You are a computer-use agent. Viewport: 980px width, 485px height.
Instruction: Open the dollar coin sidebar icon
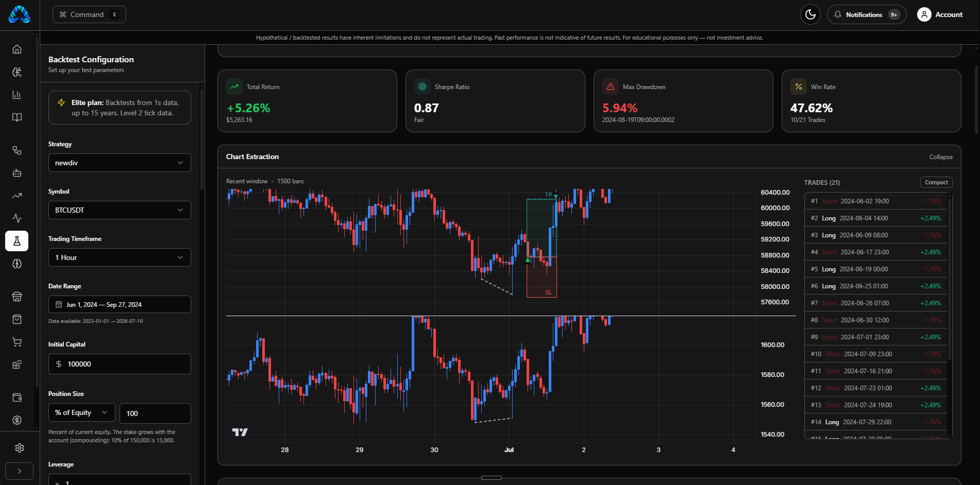17,420
